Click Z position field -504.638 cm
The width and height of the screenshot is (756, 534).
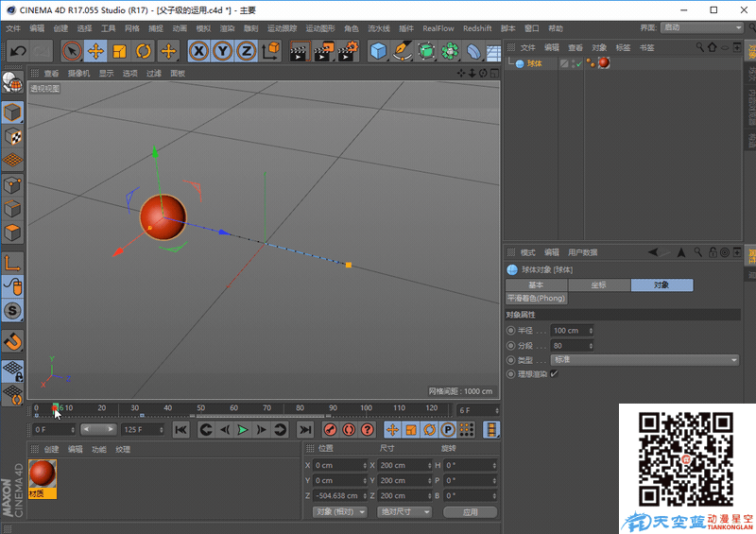pos(340,495)
